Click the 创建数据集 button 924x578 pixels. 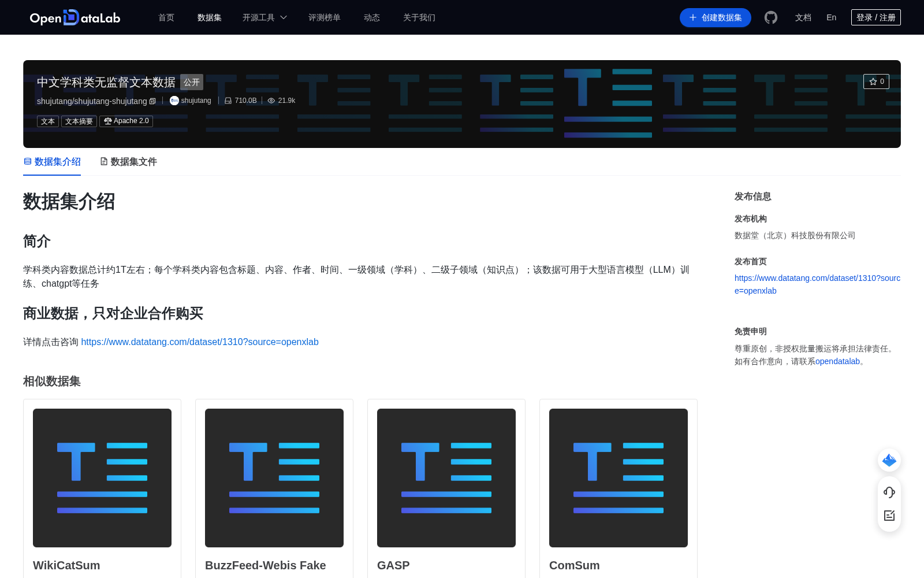pos(716,17)
